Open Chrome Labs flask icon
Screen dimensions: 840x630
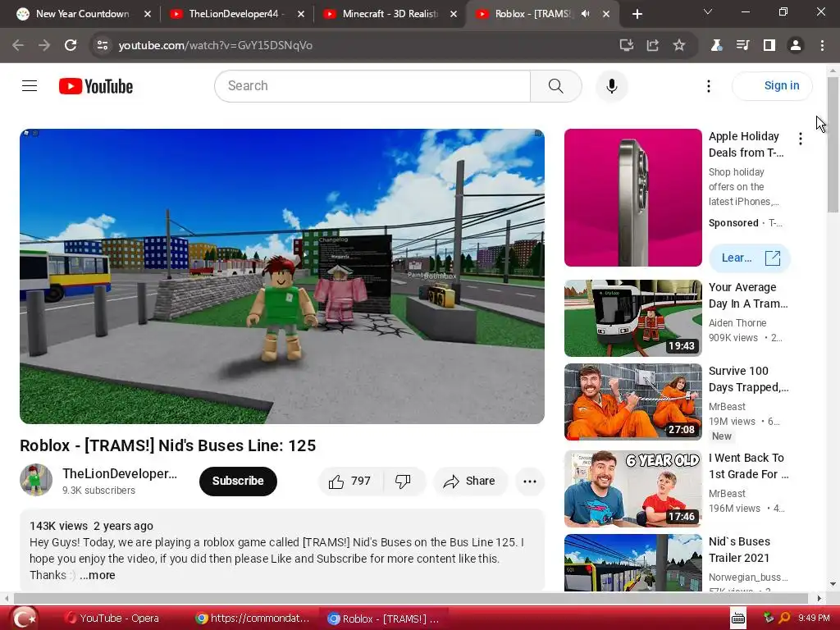pos(716,46)
